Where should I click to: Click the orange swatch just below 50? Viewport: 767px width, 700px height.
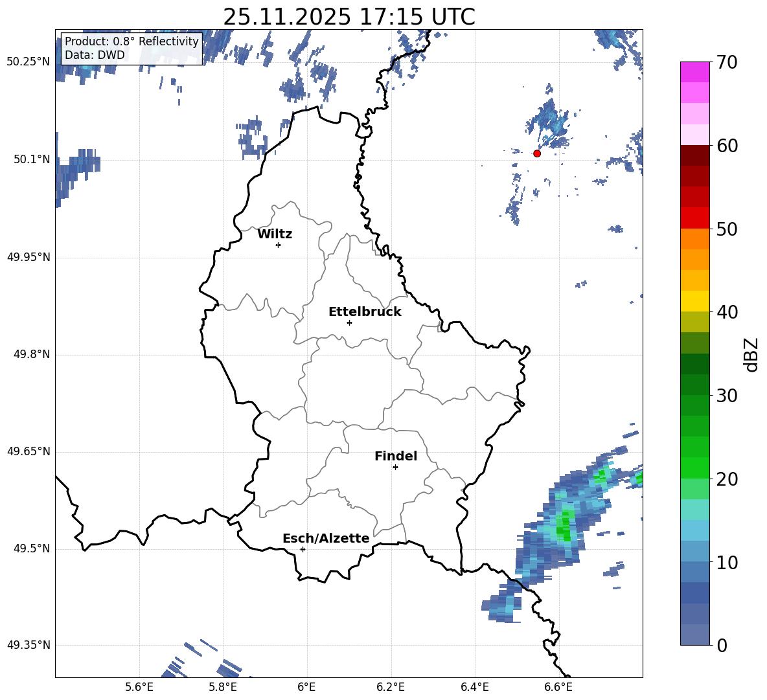[x=694, y=239]
